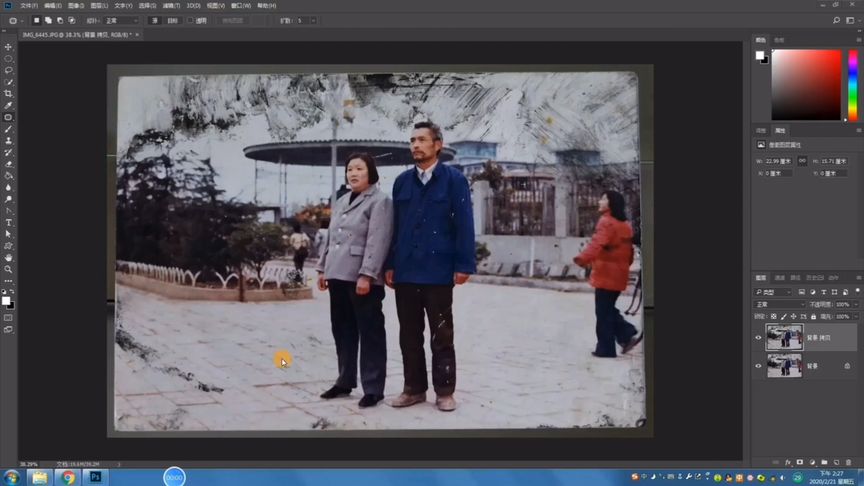Select the Patch tool in toolbox
The image size is (864, 486).
pos(8,117)
